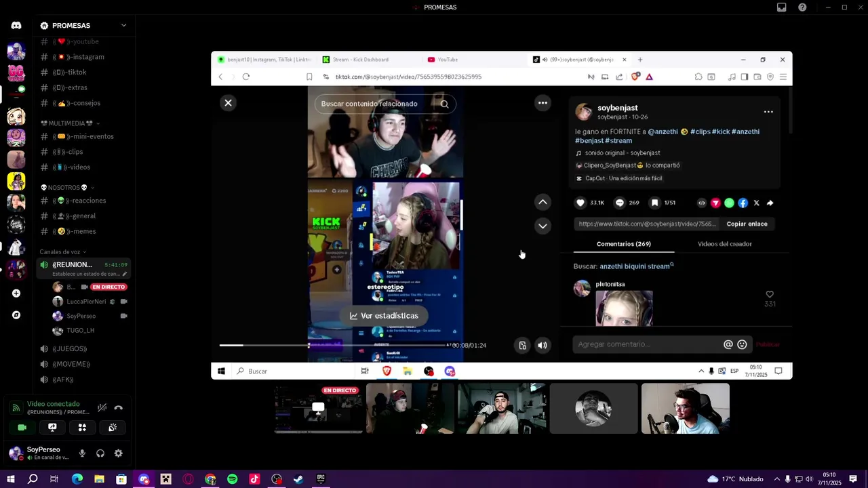Image resolution: width=868 pixels, height=488 pixels.
Task: Click the share arrow icon for more options
Action: tap(770, 203)
